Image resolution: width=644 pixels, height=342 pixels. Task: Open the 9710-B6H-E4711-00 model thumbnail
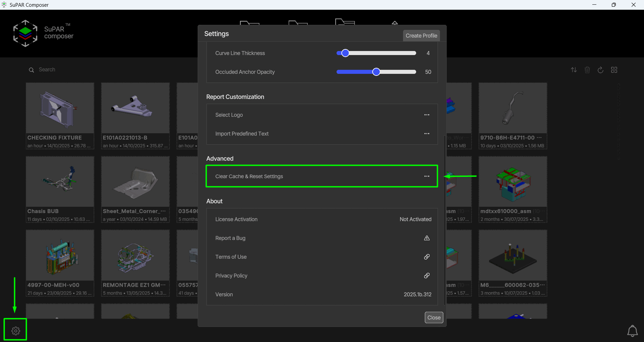tap(513, 108)
